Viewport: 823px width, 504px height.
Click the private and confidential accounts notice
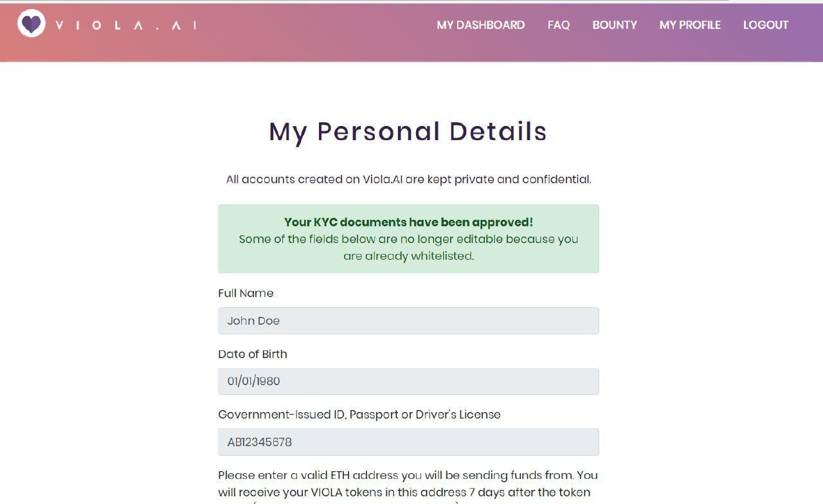coord(408,179)
